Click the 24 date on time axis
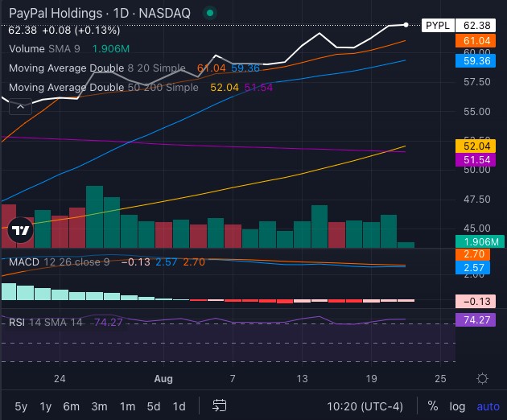Image resolution: width=507 pixels, height=420 pixels. point(60,379)
